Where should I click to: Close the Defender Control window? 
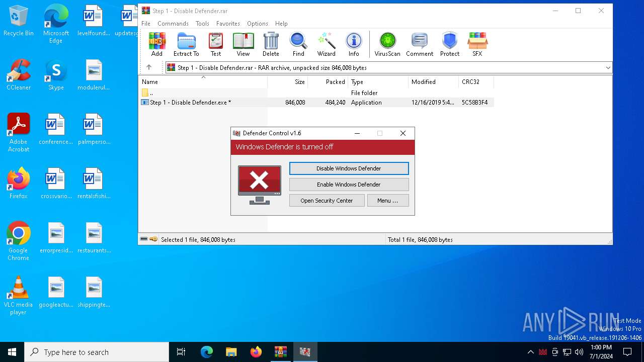403,133
